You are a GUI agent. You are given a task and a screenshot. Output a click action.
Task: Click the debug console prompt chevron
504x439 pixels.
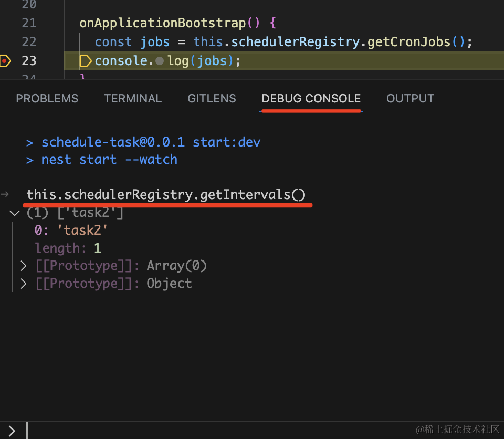click(12, 431)
